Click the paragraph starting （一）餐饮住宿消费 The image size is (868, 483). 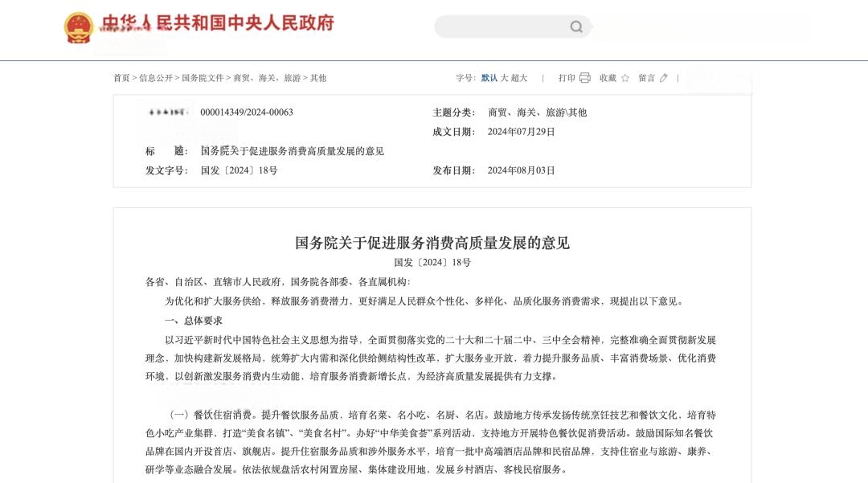click(x=431, y=442)
